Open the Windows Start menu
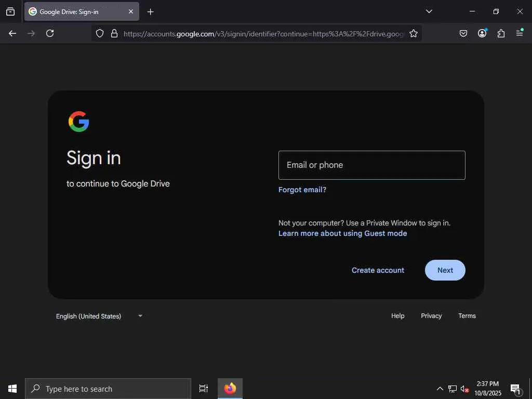 [x=12, y=389]
